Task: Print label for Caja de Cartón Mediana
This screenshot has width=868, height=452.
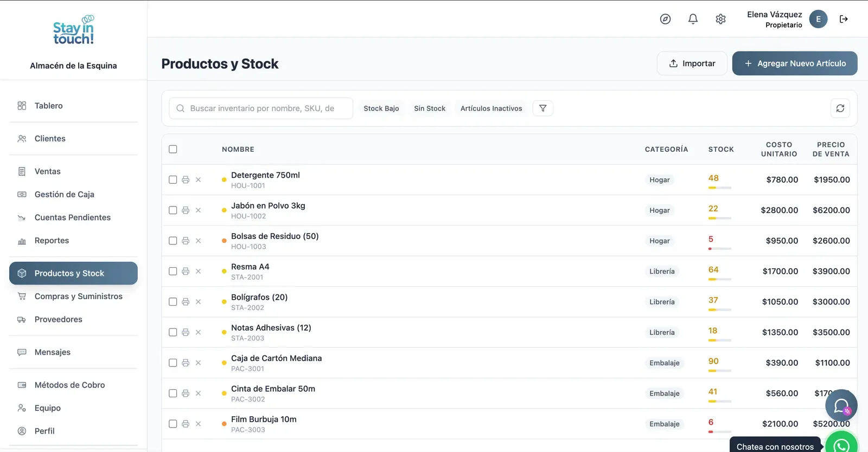Action: 186,363
